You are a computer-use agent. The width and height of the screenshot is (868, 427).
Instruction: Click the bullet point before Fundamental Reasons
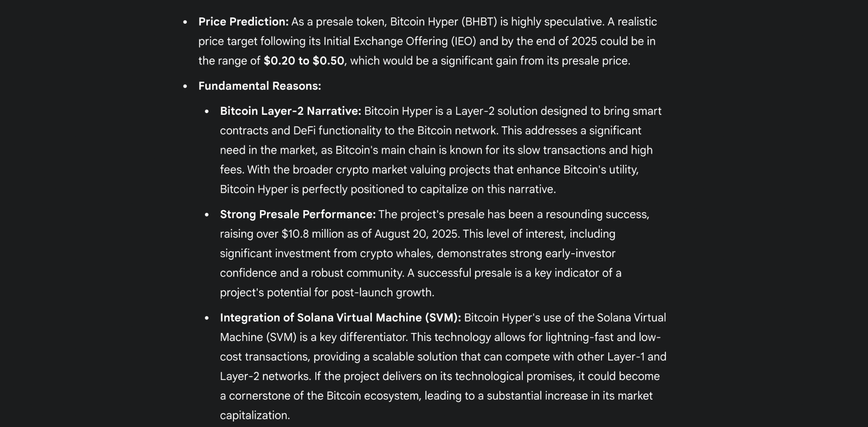185,86
